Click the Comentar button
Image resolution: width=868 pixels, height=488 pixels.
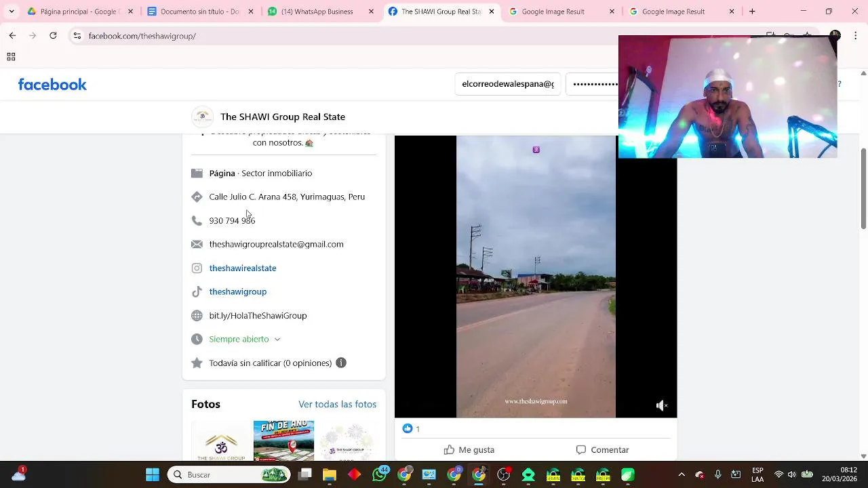tap(603, 449)
